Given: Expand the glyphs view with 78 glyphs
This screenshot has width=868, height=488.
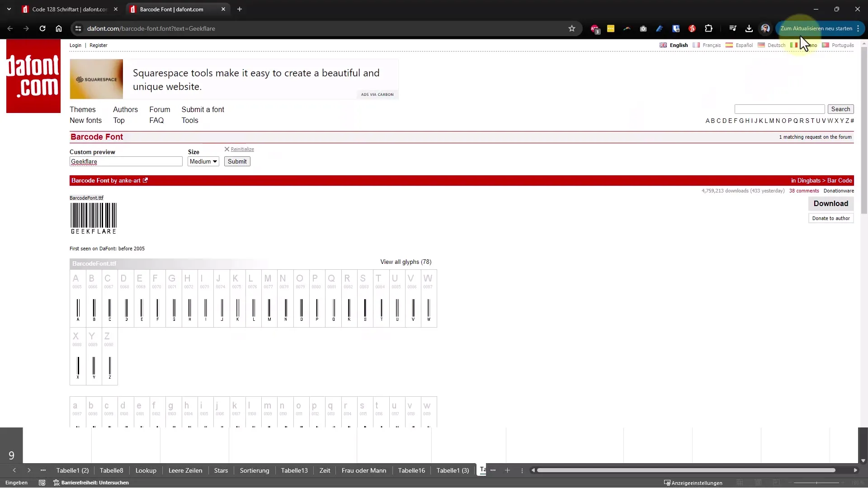Looking at the screenshot, I should point(406,262).
